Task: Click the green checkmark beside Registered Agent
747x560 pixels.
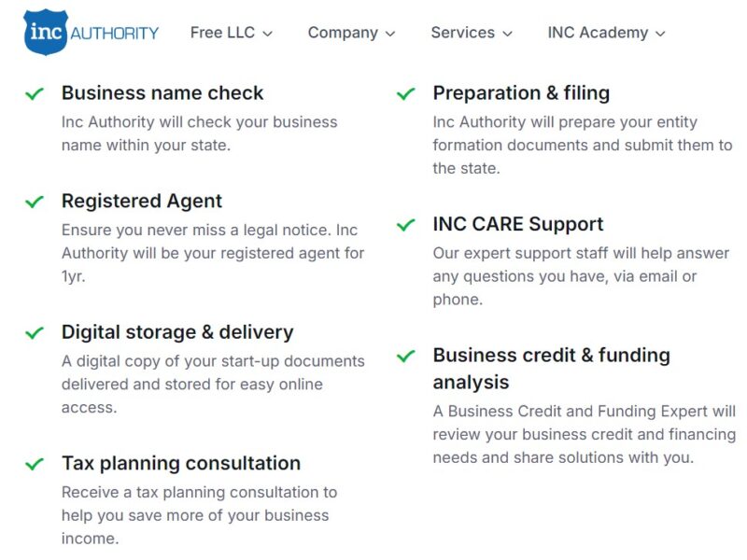Action: [x=35, y=202]
